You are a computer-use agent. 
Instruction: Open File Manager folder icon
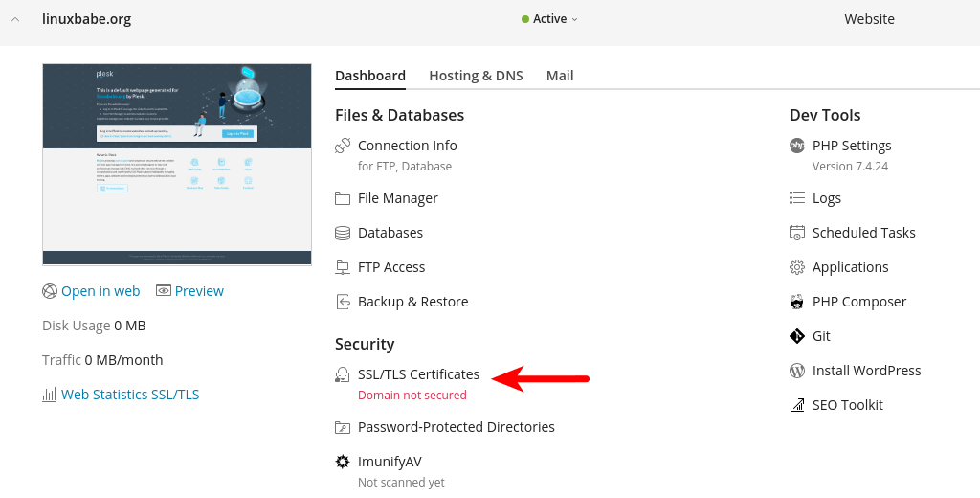343,198
